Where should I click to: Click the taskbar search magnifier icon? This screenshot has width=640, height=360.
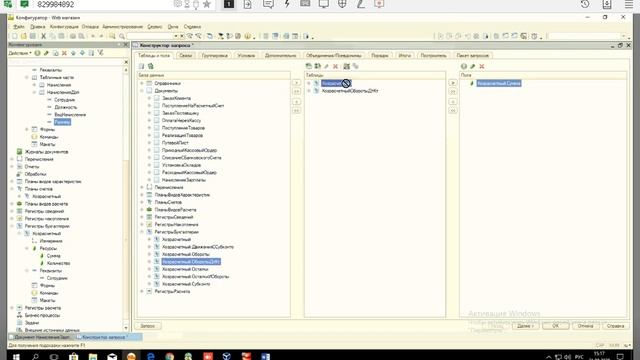[35, 357]
